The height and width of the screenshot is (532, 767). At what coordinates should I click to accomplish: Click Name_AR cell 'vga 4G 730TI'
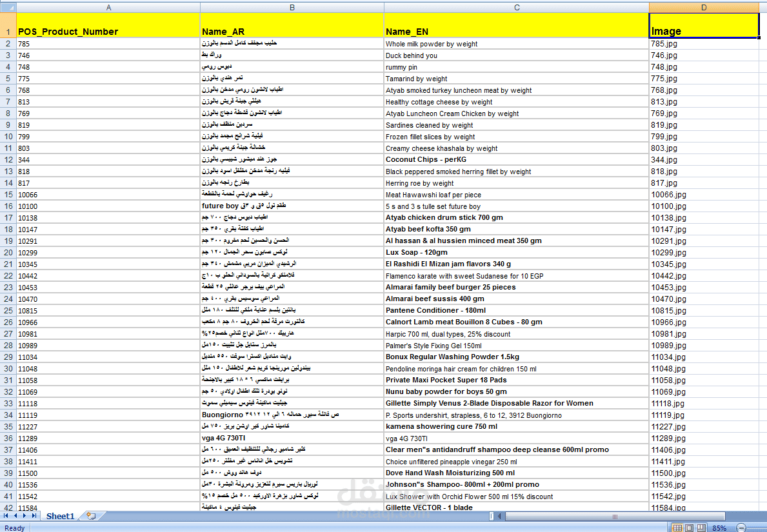pos(292,438)
